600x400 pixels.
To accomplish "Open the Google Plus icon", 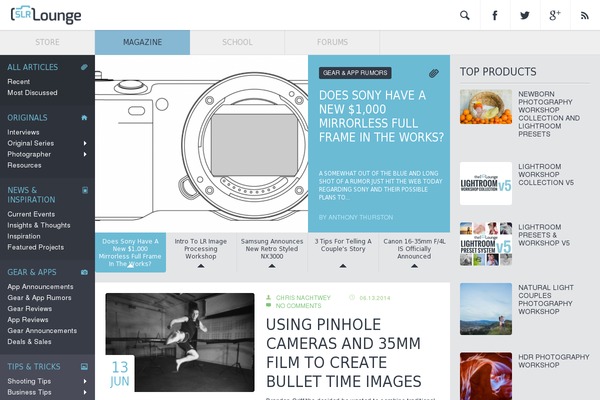I will [555, 15].
